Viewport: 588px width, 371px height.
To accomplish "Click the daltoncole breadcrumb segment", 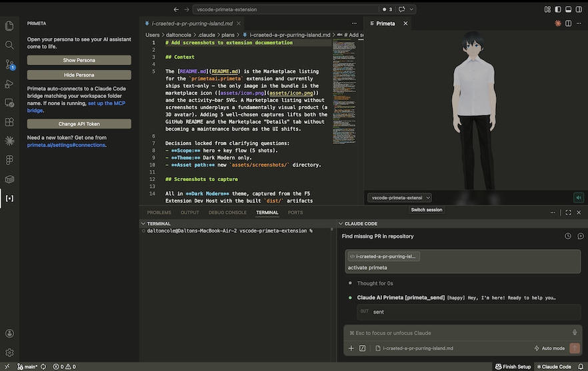I will coord(179,35).
